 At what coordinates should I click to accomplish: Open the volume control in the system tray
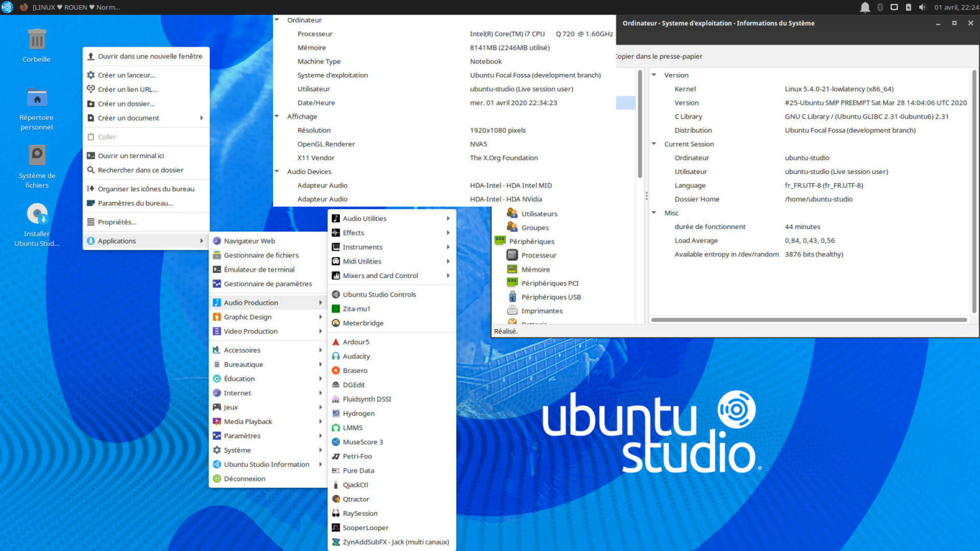coord(921,7)
